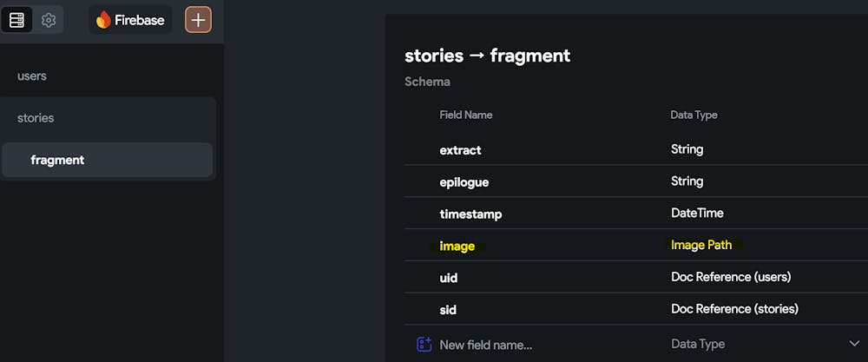Image resolution: width=868 pixels, height=362 pixels.
Task: Select the stories collection
Action: pos(36,118)
